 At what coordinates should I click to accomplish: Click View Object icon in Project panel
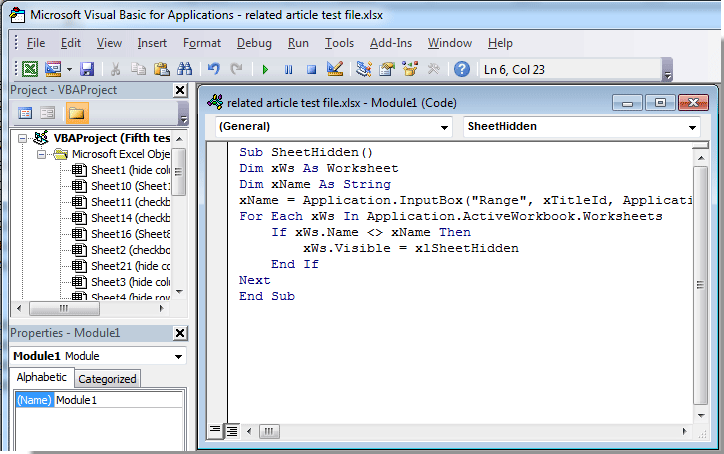[x=48, y=113]
